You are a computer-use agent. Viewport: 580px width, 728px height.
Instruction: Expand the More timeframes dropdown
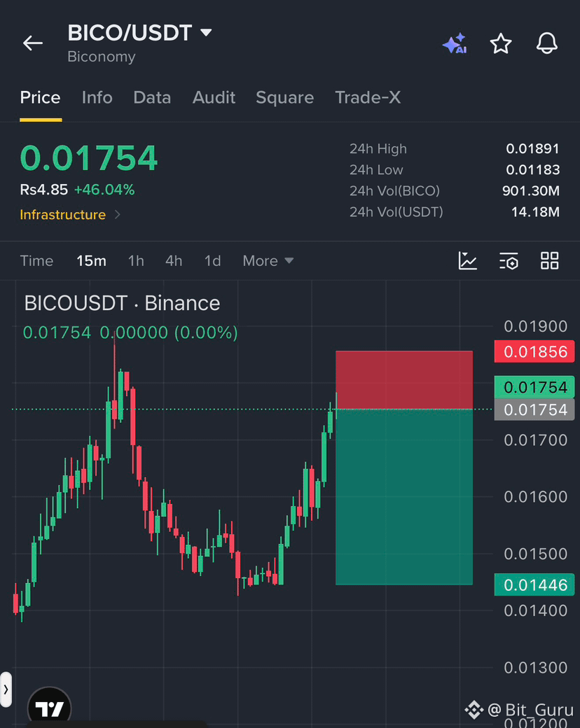point(268,261)
